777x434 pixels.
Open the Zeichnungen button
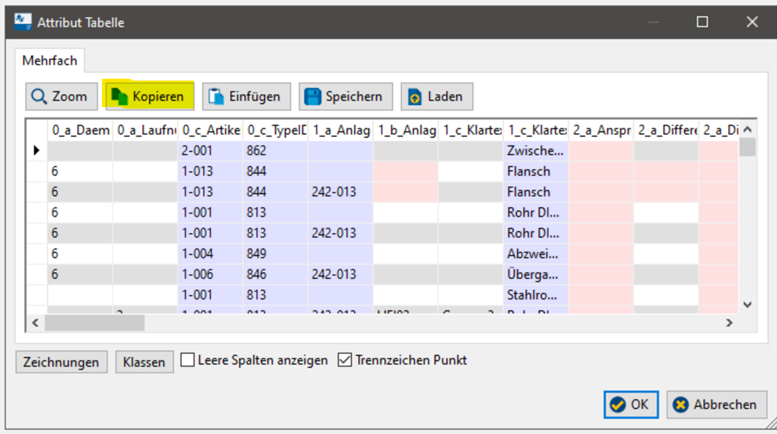pos(62,362)
